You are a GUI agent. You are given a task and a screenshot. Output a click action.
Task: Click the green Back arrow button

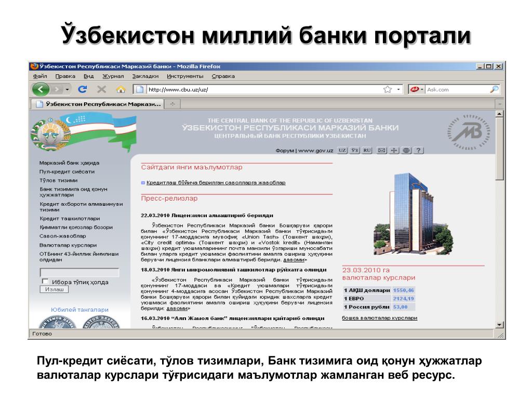(x=41, y=89)
